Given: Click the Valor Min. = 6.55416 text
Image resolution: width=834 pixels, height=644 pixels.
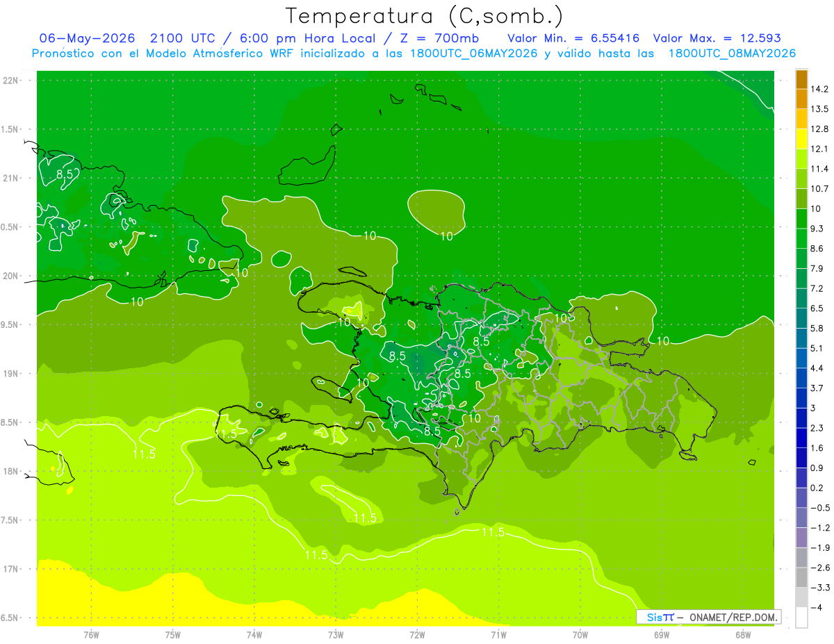Looking at the screenshot, I should 573,38.
